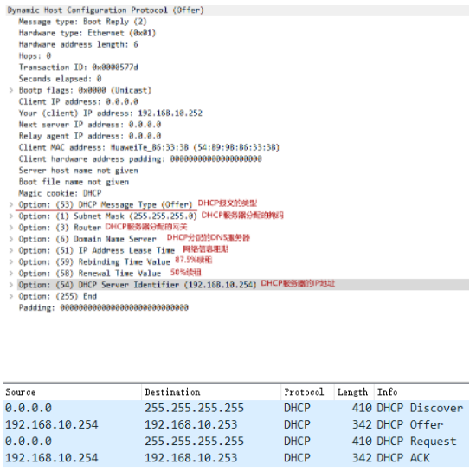Select the Client MAC address line
The image size is (476, 471).
[x=149, y=147]
